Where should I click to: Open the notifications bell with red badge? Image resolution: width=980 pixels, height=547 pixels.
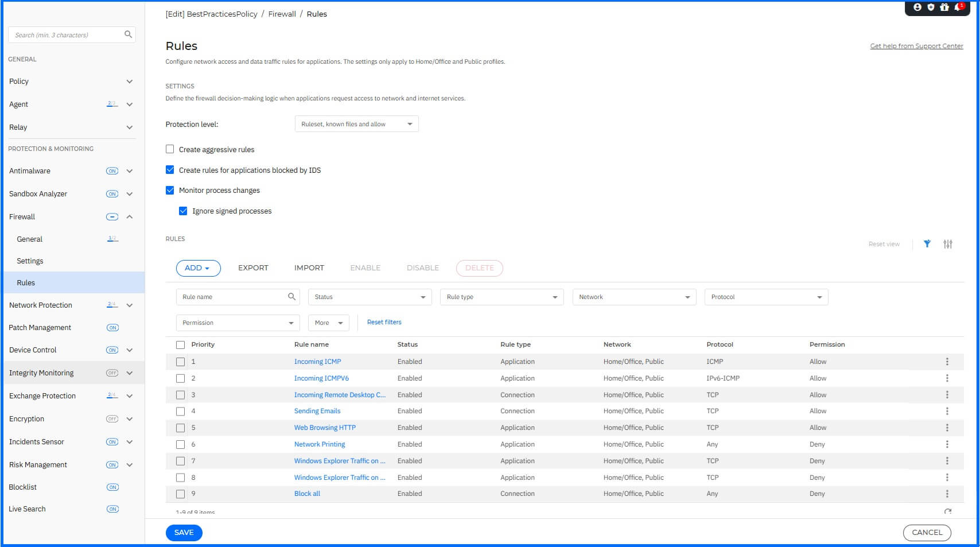coord(957,8)
